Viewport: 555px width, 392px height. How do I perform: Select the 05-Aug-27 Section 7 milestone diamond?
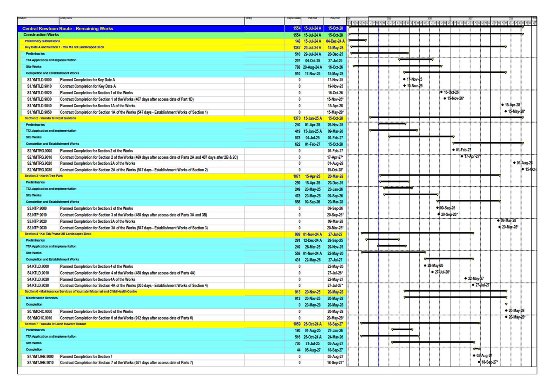coord(474,356)
